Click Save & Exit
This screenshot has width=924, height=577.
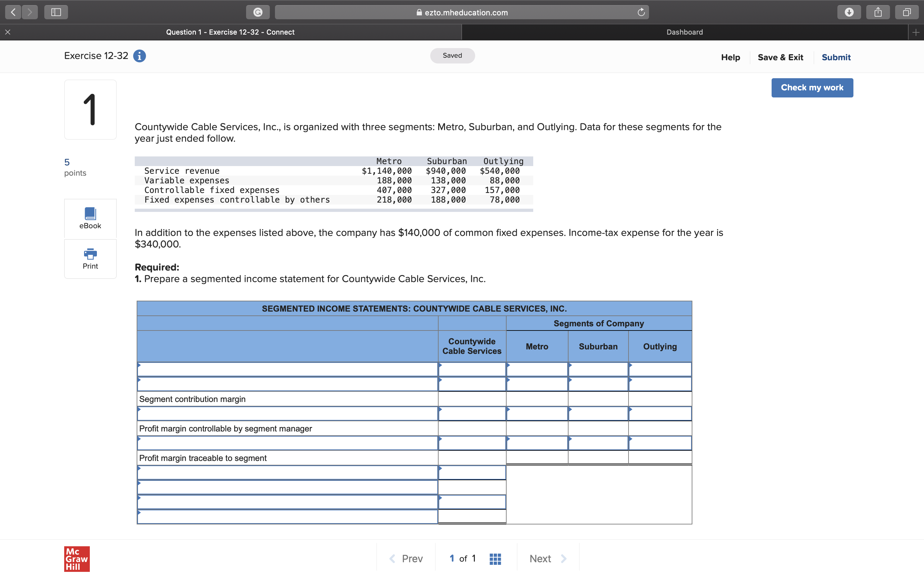pyautogui.click(x=781, y=57)
